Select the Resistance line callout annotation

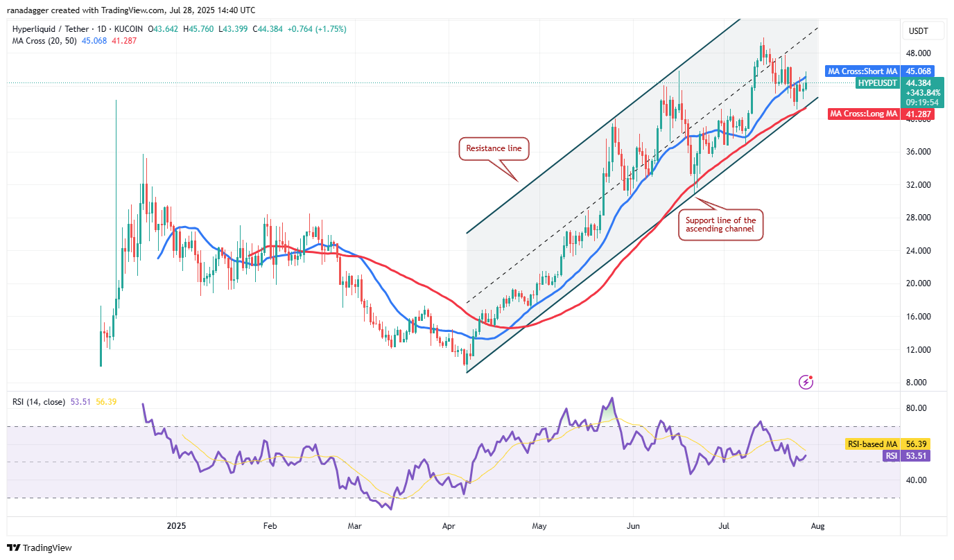click(494, 148)
